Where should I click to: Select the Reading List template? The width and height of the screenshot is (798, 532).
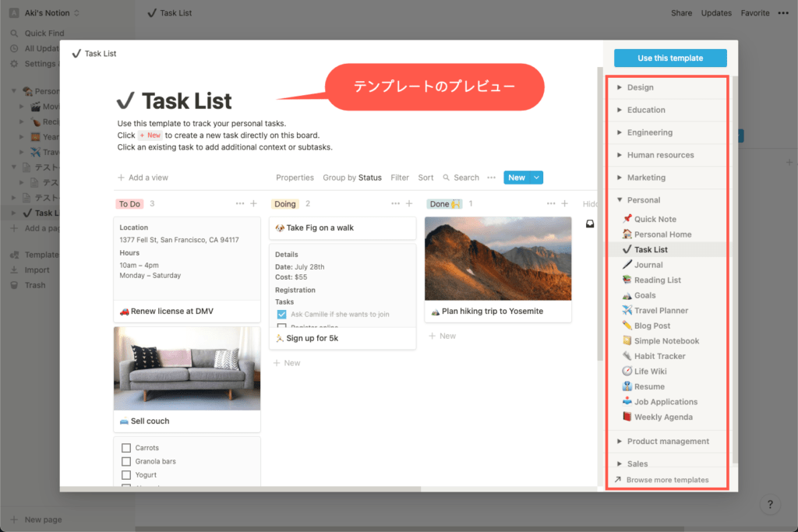click(657, 280)
